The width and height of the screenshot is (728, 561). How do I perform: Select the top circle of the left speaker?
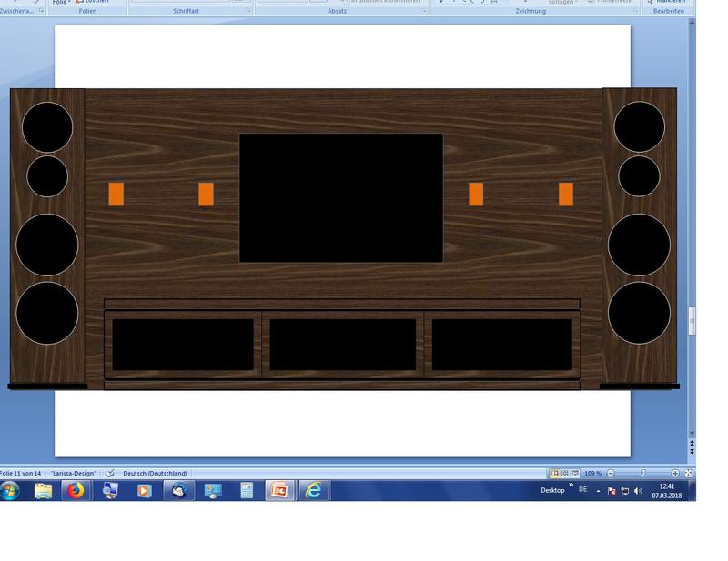tap(47, 127)
